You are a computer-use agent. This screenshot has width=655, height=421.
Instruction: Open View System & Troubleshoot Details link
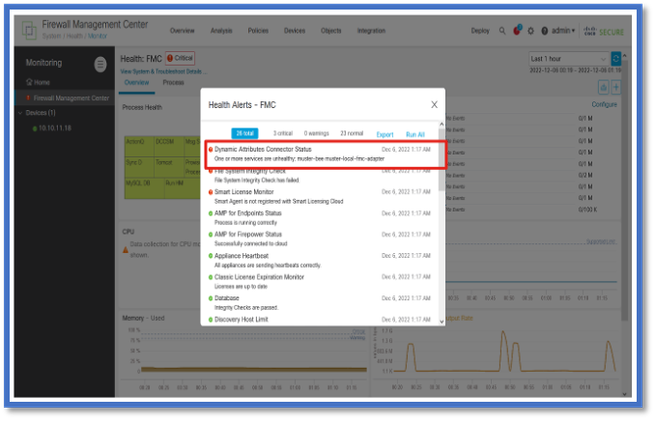tap(162, 71)
